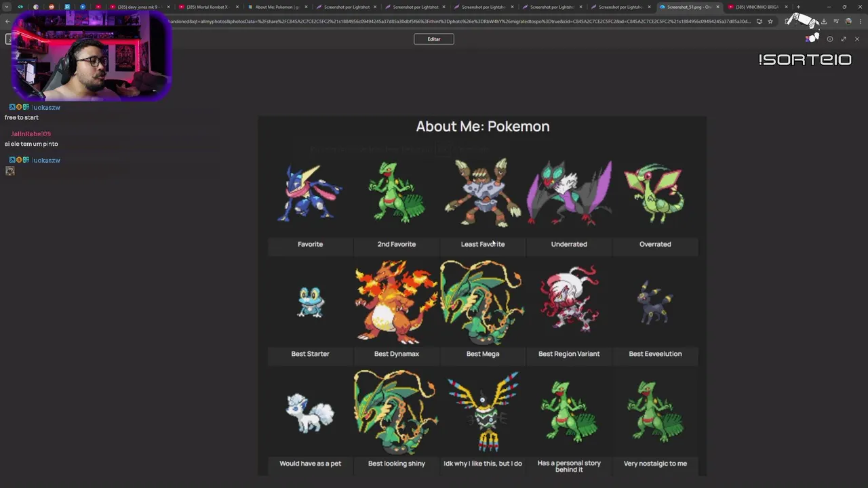The image size is (868, 488).
Task: Click the chat username JalinRabel09
Action: click(31, 134)
